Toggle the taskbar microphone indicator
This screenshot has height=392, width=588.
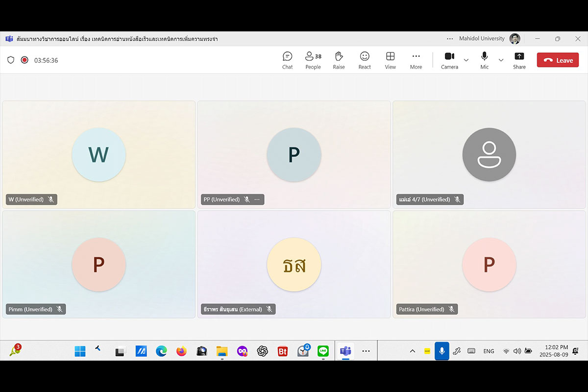[x=441, y=351]
